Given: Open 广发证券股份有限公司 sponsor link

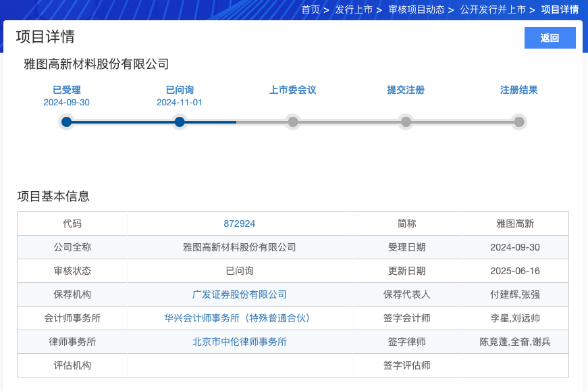Looking at the screenshot, I should point(239,294).
